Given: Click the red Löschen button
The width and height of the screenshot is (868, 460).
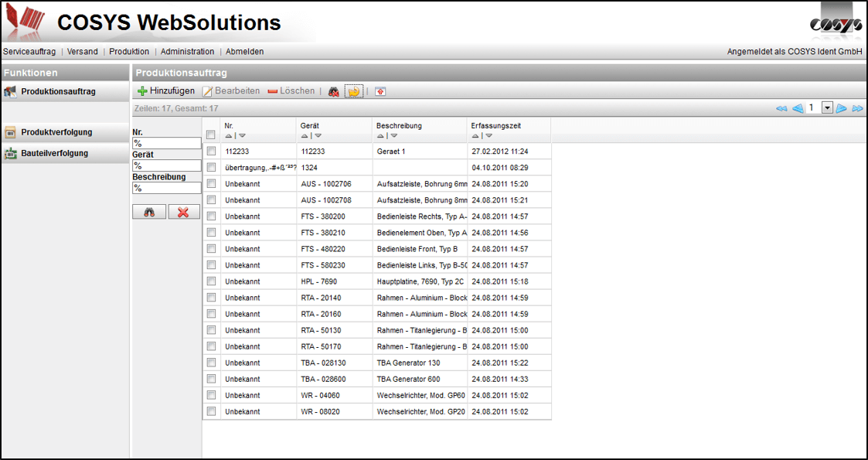Looking at the screenshot, I should [x=291, y=90].
